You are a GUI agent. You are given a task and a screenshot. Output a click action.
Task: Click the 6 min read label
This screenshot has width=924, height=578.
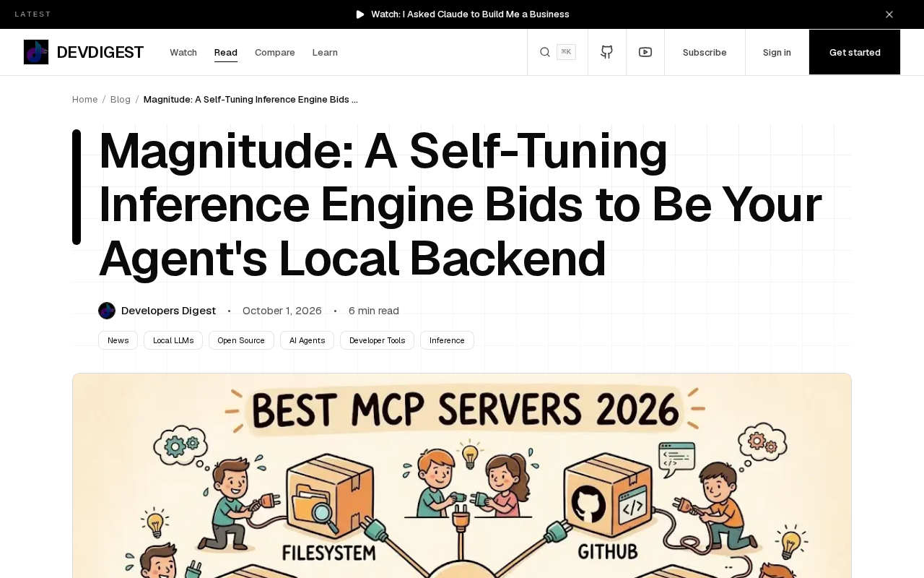(374, 311)
